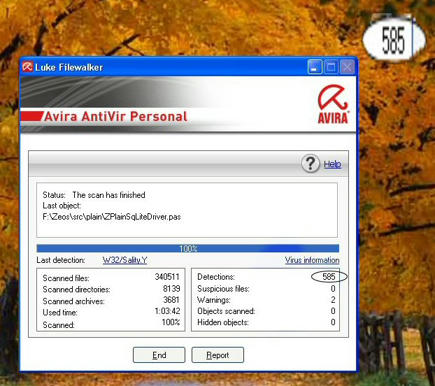Click the Scanned 100% value
Viewport: 435px width, 386px height.
[x=171, y=322]
